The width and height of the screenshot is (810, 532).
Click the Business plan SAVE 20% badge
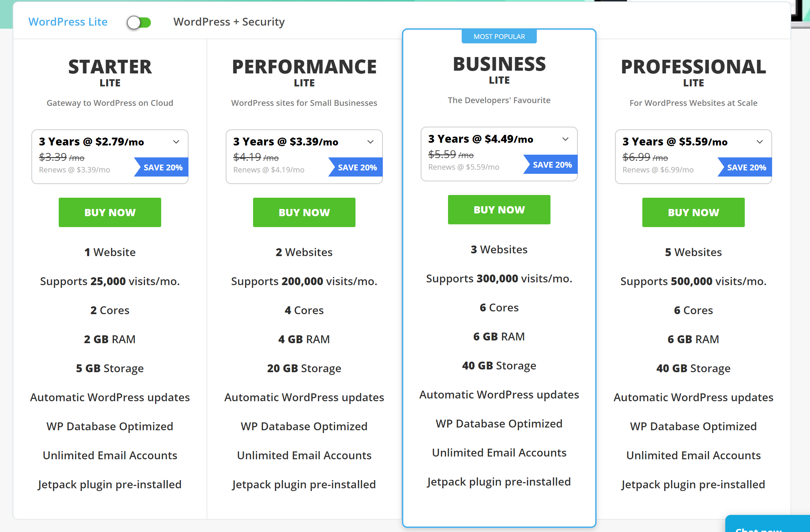(x=552, y=164)
